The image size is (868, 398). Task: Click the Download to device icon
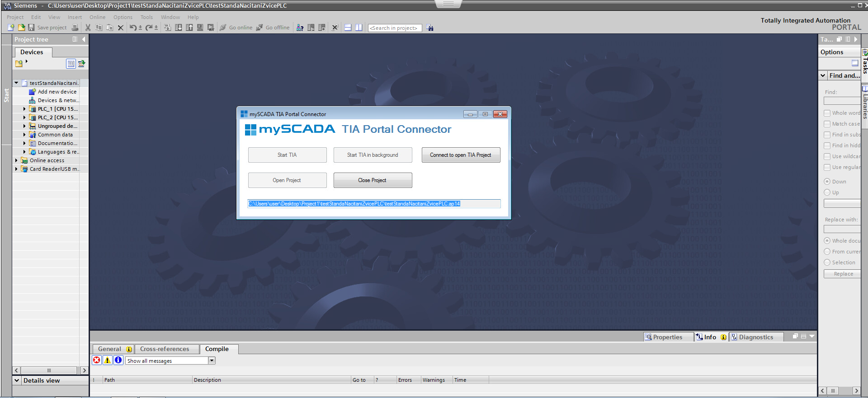(179, 28)
